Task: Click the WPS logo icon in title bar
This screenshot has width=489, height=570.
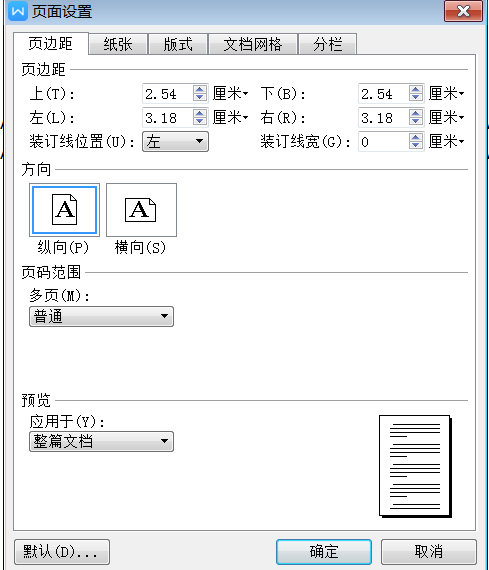Action: tap(18, 11)
